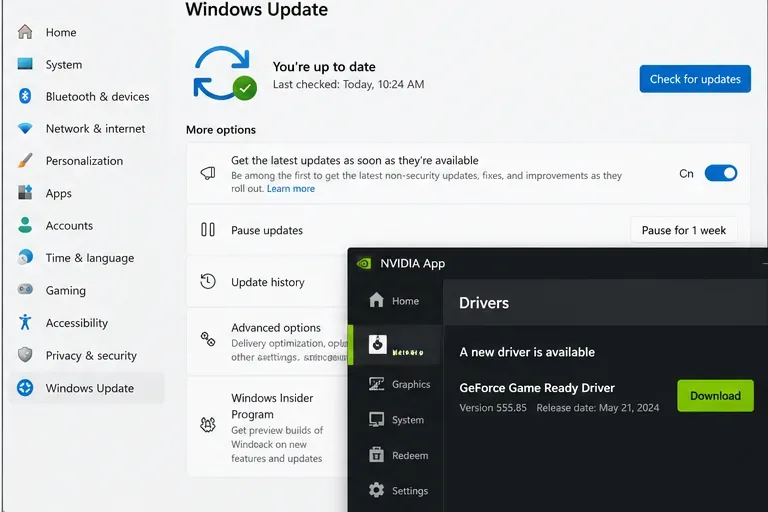This screenshot has height=512, width=768.
Task: Select Windows Update in Settings sidebar
Action: [x=86, y=388]
